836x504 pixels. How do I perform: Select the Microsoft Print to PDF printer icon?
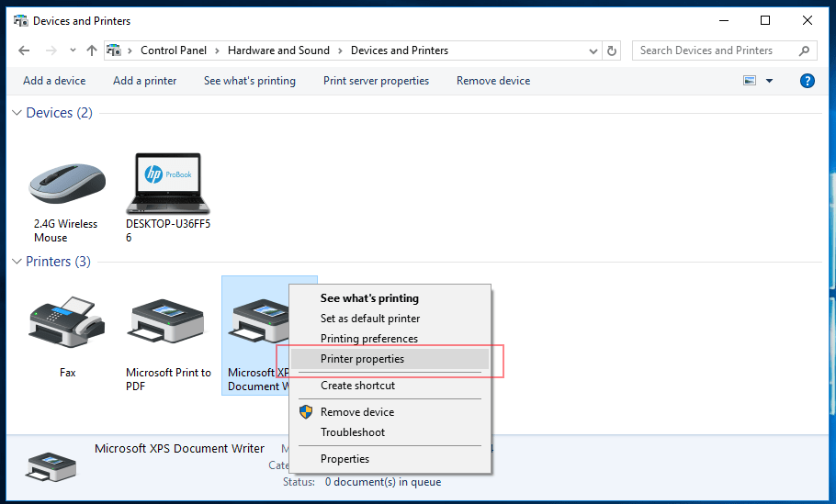[165, 322]
